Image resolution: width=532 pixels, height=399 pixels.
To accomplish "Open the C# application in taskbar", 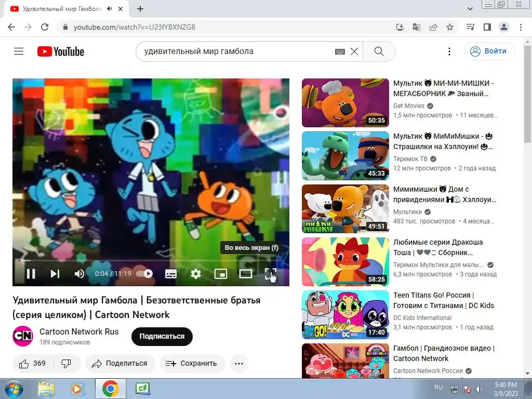I will tap(142, 389).
